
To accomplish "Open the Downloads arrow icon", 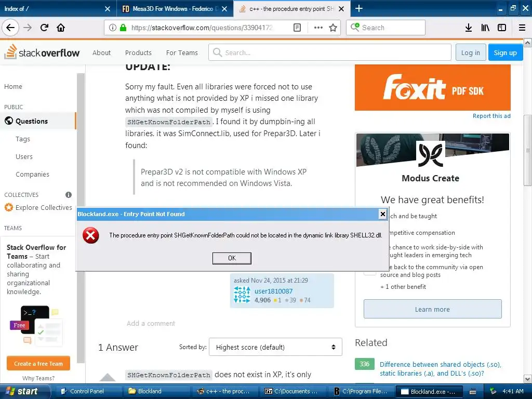I will pos(468,28).
